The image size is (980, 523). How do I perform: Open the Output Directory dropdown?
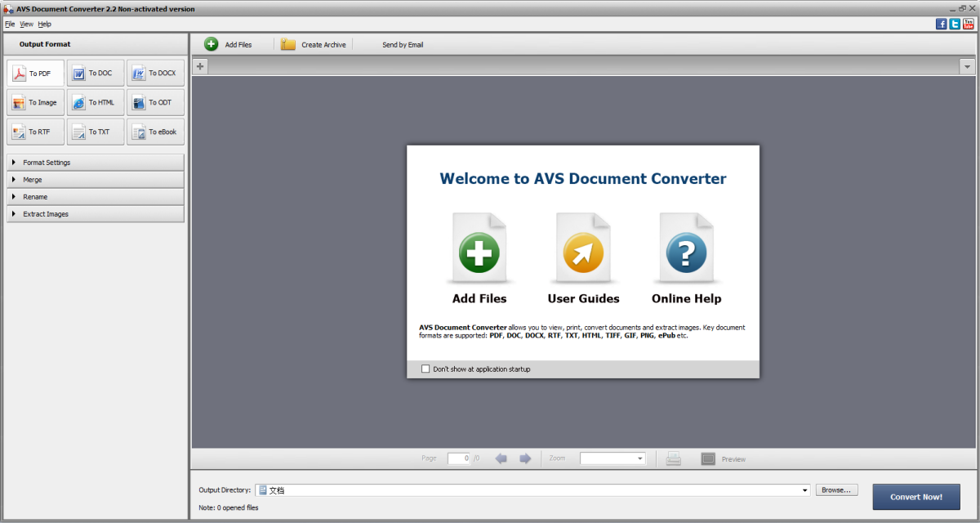coord(803,489)
